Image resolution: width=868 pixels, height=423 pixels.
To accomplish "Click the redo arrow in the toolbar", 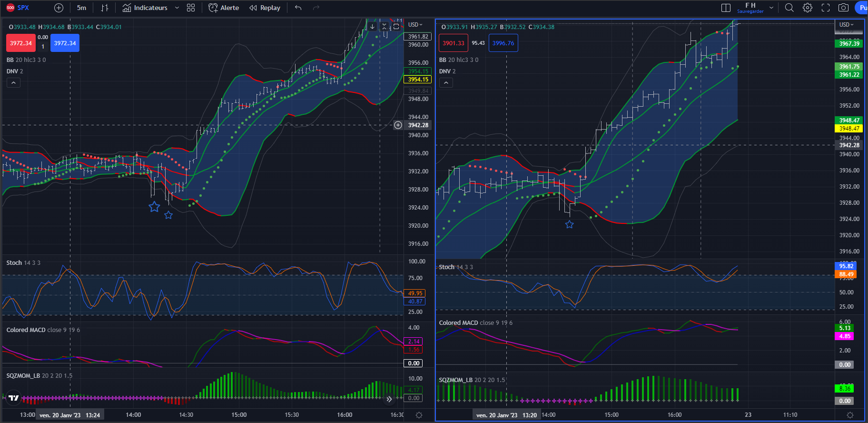I will coord(316,8).
